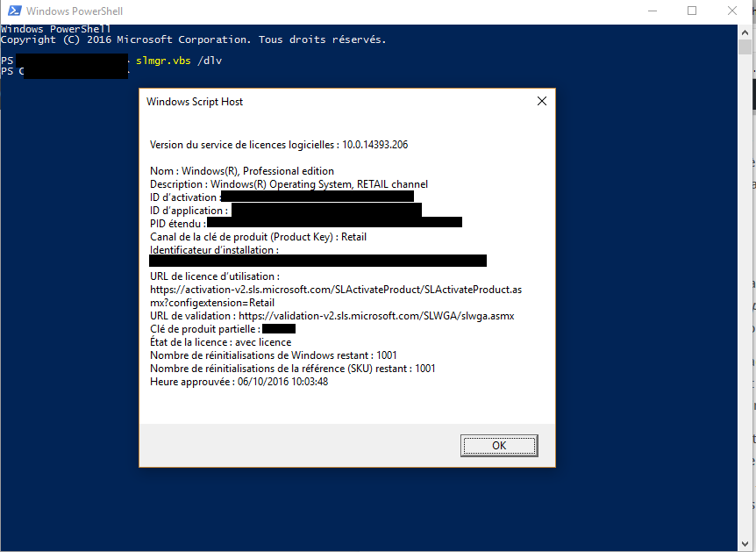Click 'Identificateur d'installation' label
The width and height of the screenshot is (756, 552).
pyautogui.click(x=214, y=250)
